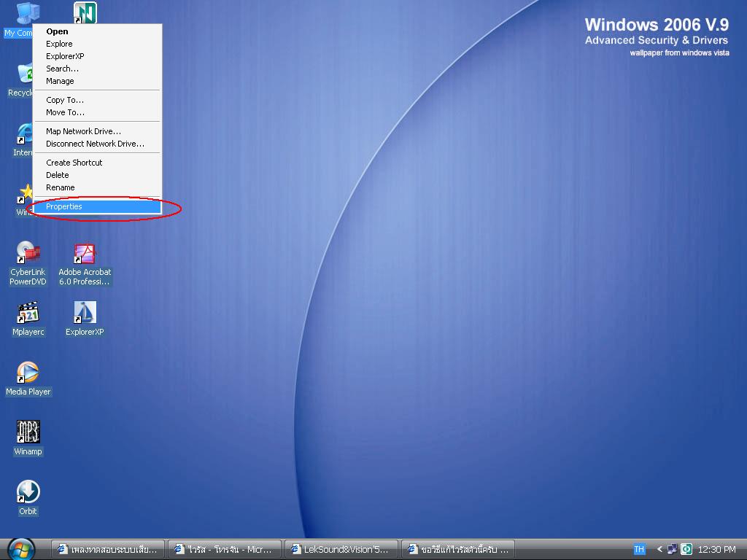Select Disconnect Network Drive... option

97,144
